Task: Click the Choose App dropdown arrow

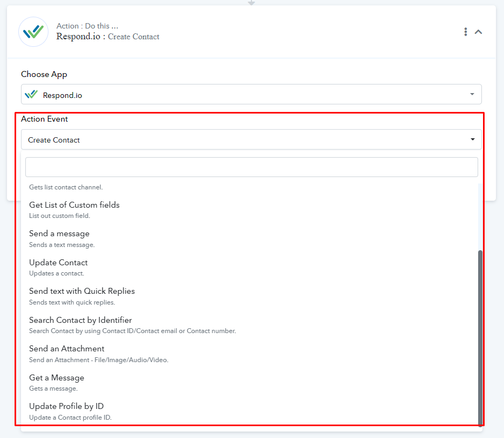Action: pyautogui.click(x=472, y=94)
